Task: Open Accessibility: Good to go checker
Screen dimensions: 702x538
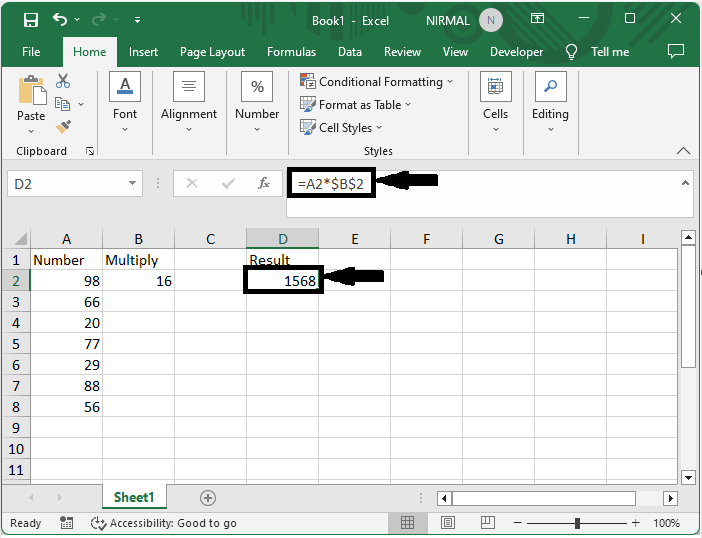Action: tap(164, 523)
